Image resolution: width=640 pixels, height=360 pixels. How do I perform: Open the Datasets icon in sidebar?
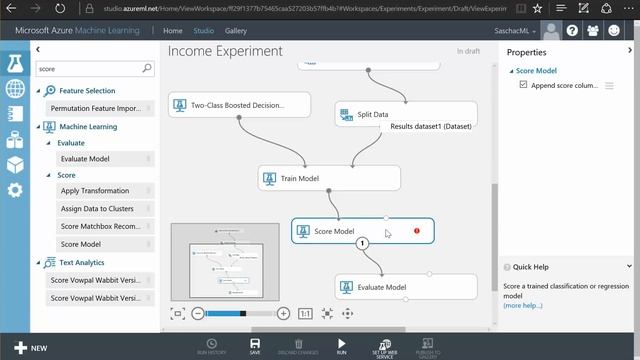click(x=15, y=140)
